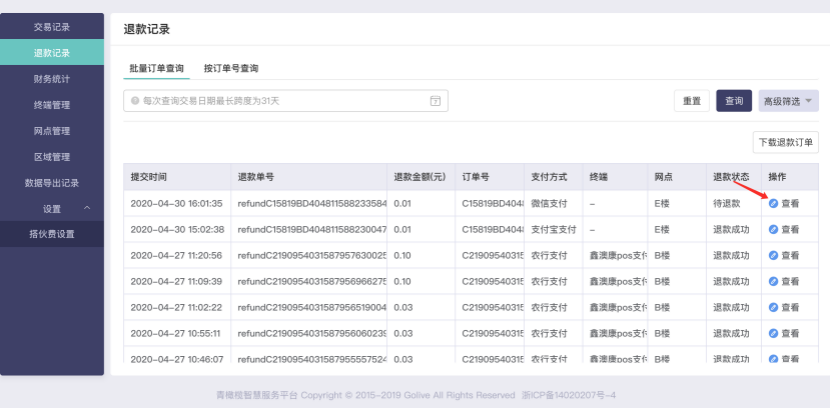Open 数据导出记录 in sidebar
Screen dimensions: 832x408
pos(52,183)
